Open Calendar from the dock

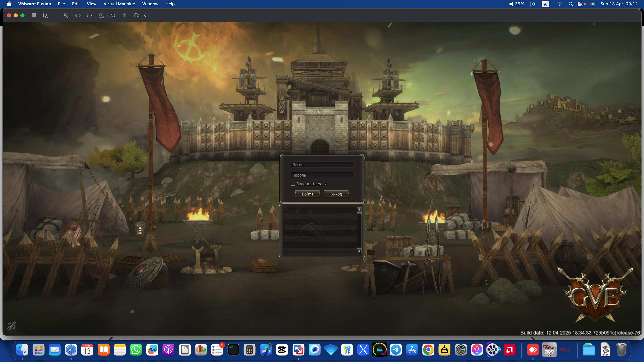click(87, 349)
